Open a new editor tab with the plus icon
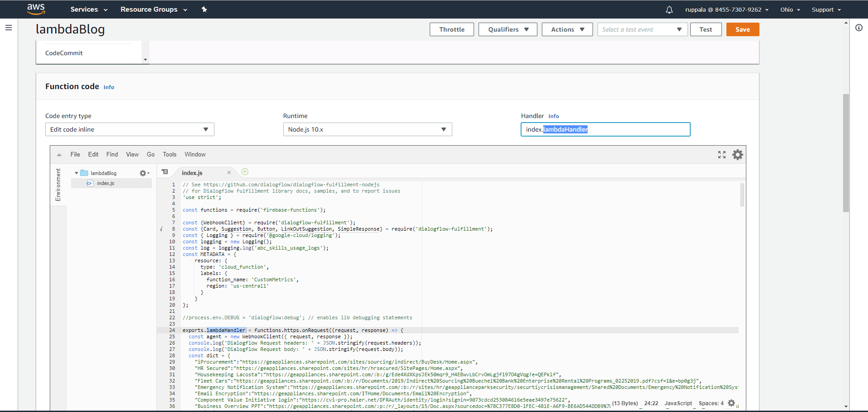This screenshot has height=412, width=868. [x=245, y=172]
